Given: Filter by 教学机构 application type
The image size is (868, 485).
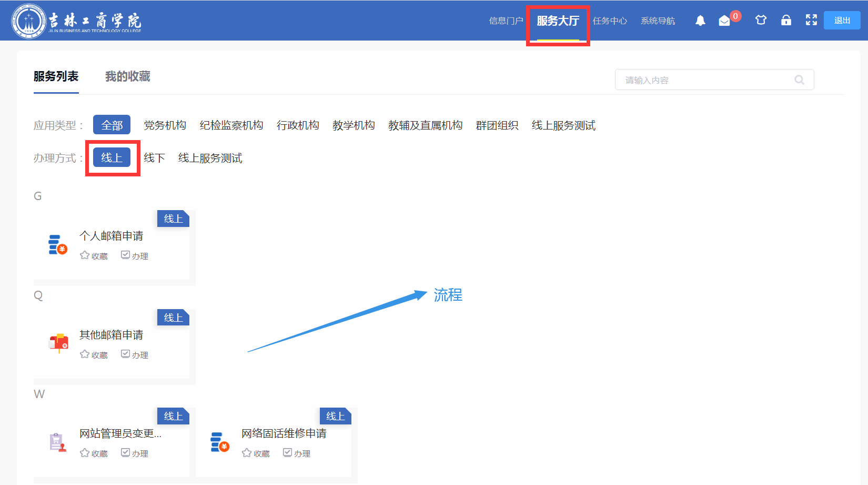Looking at the screenshot, I should [354, 125].
